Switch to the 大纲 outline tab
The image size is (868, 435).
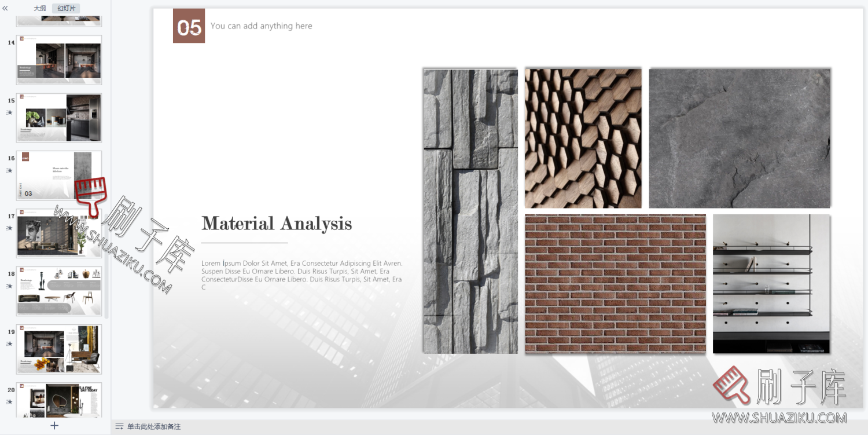click(39, 8)
